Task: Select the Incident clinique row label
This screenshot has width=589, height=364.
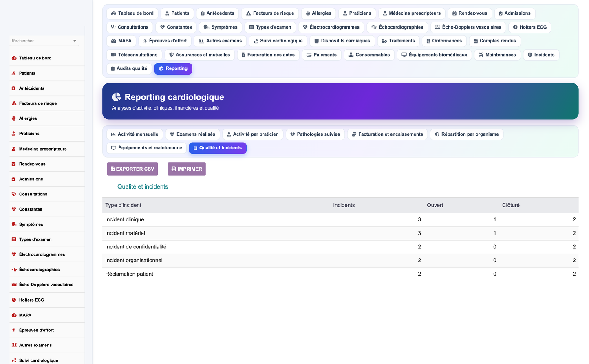Action: 125,219
